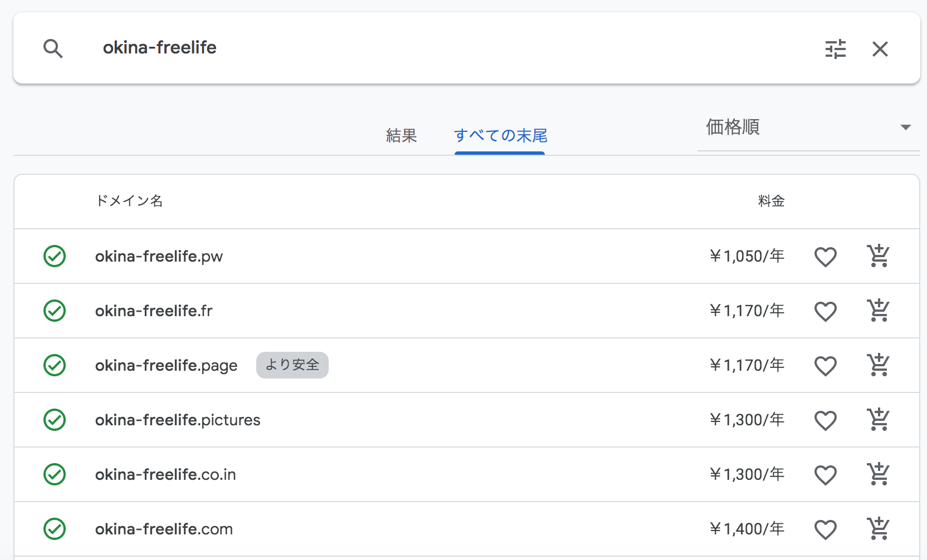This screenshot has height=560, width=927.
Task: Select the okina-freelife.com domain name
Action: point(164,529)
